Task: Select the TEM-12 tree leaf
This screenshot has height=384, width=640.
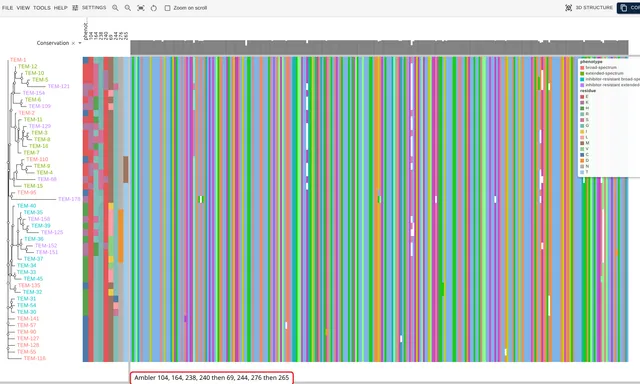Action: tap(27, 67)
